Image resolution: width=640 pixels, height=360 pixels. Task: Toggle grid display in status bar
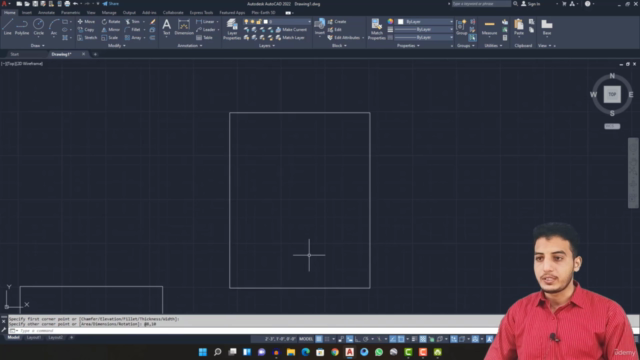(319, 339)
